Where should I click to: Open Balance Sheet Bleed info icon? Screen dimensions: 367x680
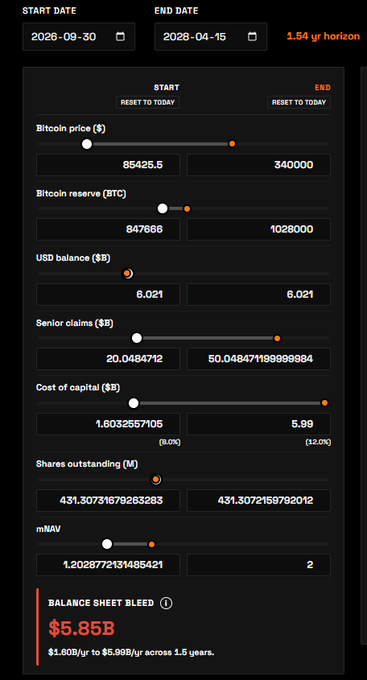[x=166, y=603]
